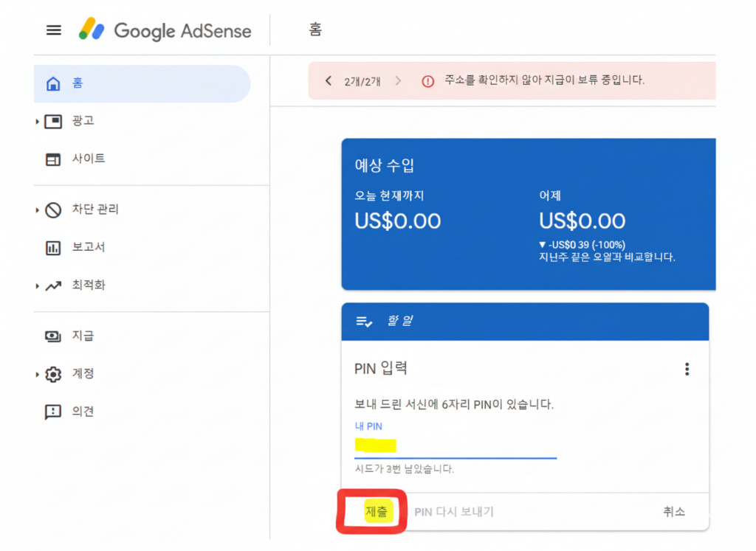Click the red alert warning icon
This screenshot has height=551, width=756.
[x=427, y=81]
